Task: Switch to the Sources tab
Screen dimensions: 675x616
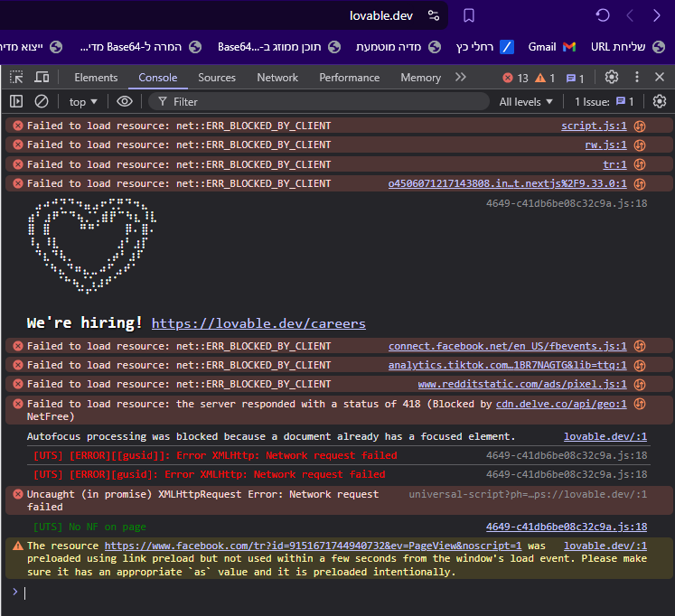Action: [217, 78]
